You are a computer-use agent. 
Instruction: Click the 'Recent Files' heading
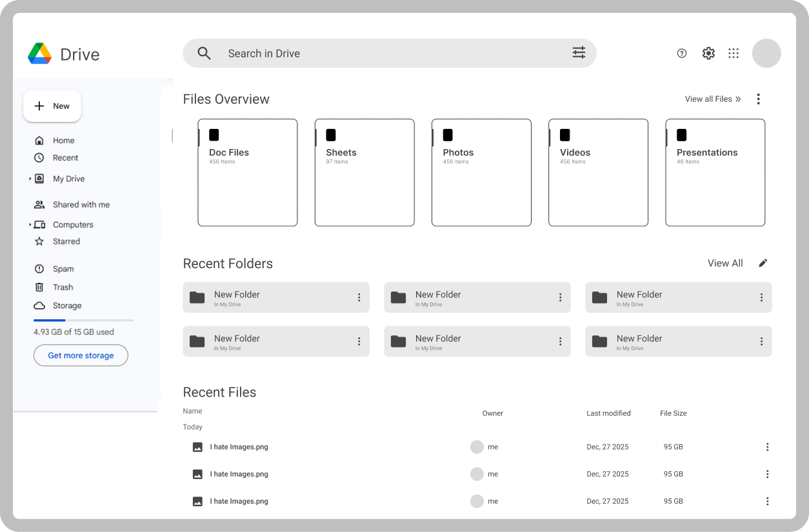219,393
